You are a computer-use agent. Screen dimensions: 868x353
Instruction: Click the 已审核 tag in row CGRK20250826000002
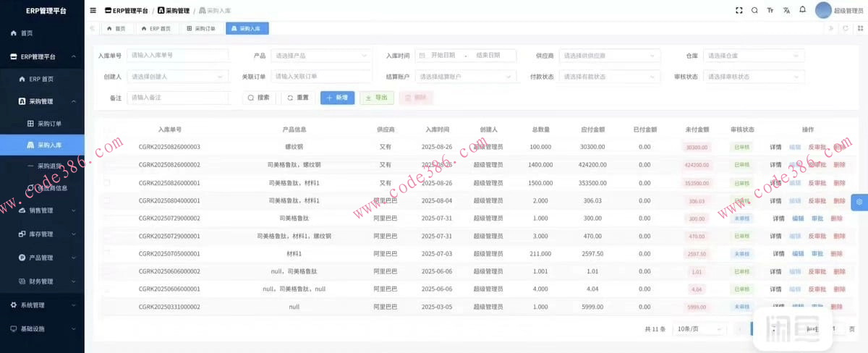[x=741, y=165]
